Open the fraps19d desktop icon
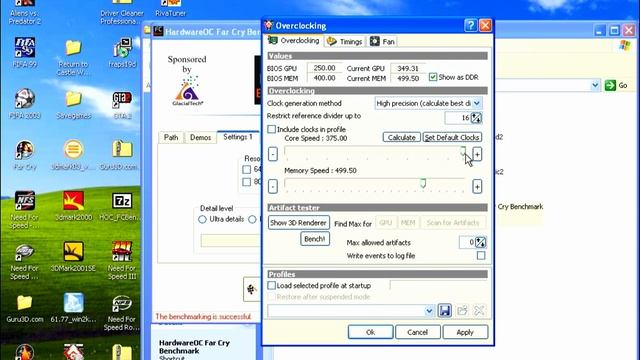Screen dimensions: 640x360 122,52
